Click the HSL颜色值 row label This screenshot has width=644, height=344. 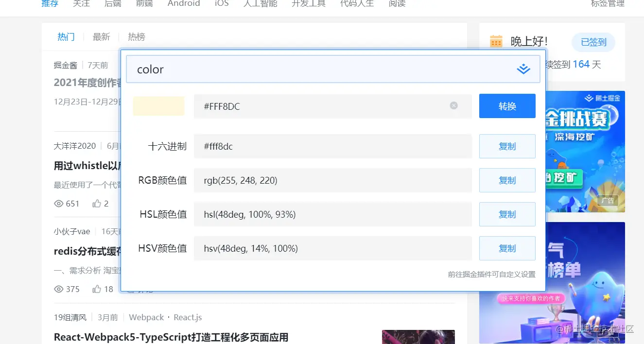click(163, 214)
